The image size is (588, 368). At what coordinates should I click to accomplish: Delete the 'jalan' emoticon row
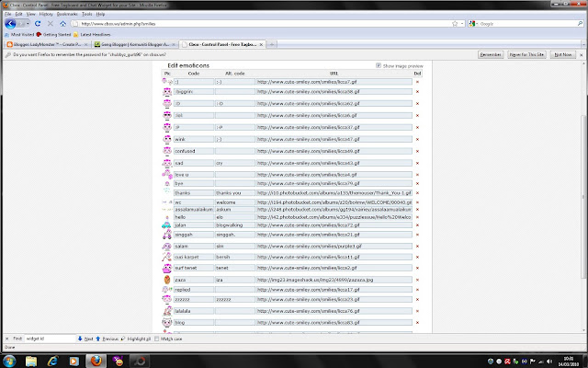417,225
